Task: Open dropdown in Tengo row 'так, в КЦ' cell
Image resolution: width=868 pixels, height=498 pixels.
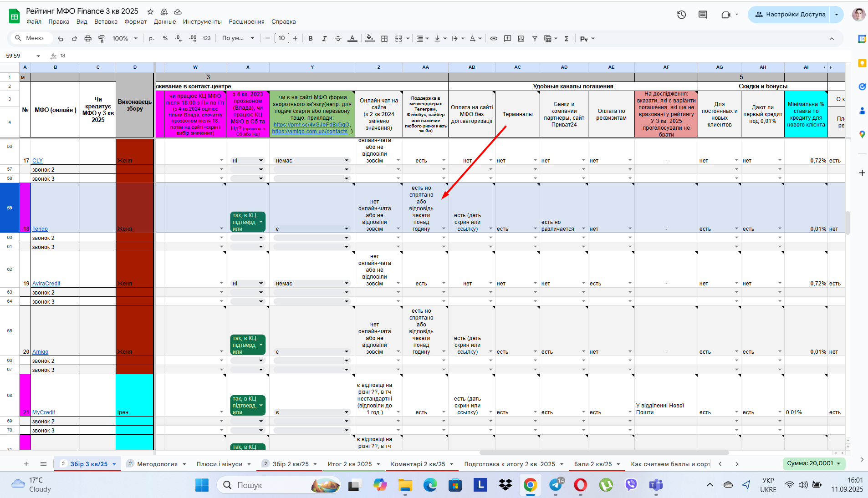Action: pos(261,222)
